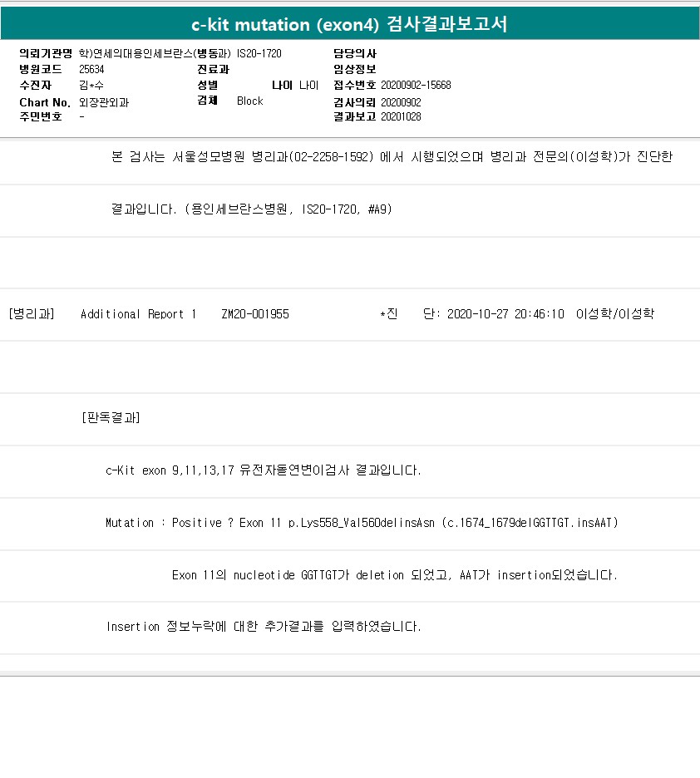
Task: Select hospital code value '25634'
Action: pos(91,69)
